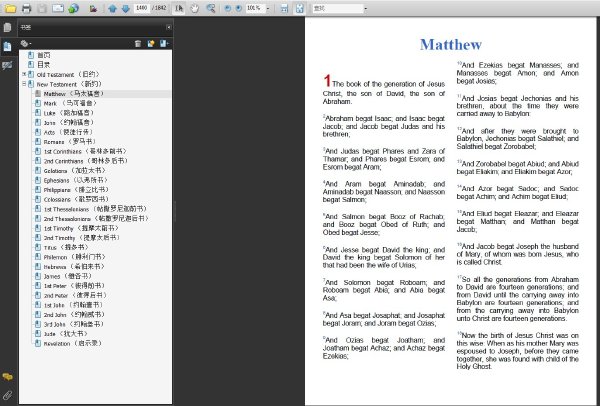Open the Find field dropdown arrow
600x406 pixels.
coord(366,8)
